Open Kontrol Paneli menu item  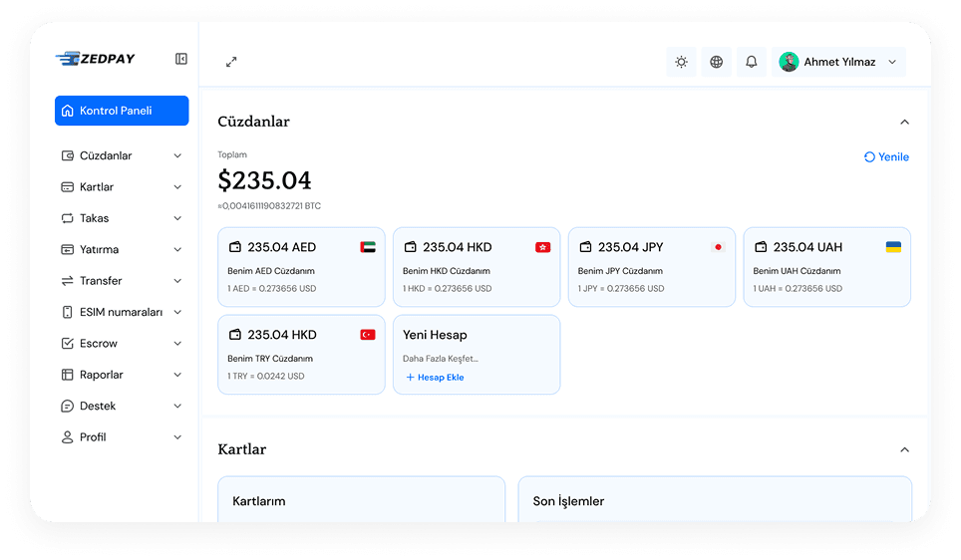[x=122, y=111]
